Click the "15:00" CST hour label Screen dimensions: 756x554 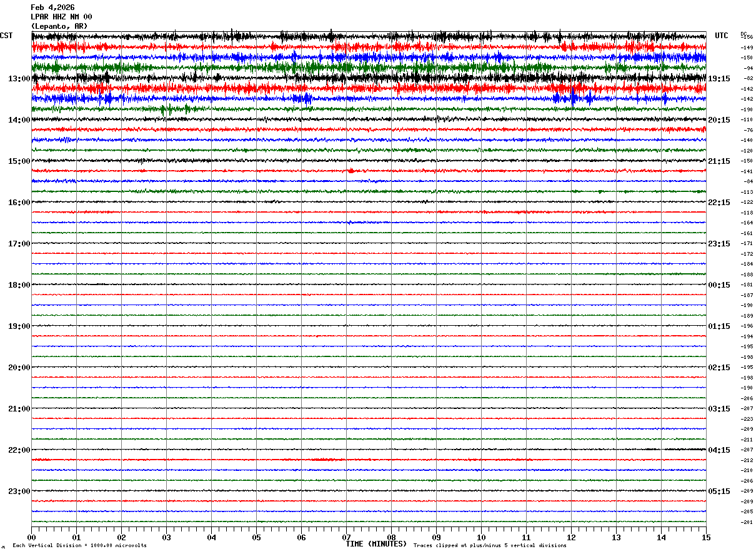pos(19,161)
